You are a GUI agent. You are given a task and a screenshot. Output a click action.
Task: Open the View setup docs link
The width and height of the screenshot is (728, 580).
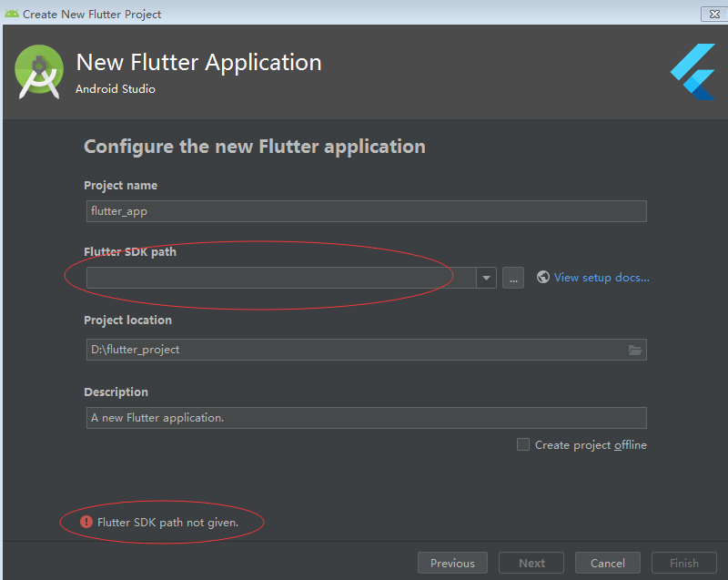coord(602,277)
